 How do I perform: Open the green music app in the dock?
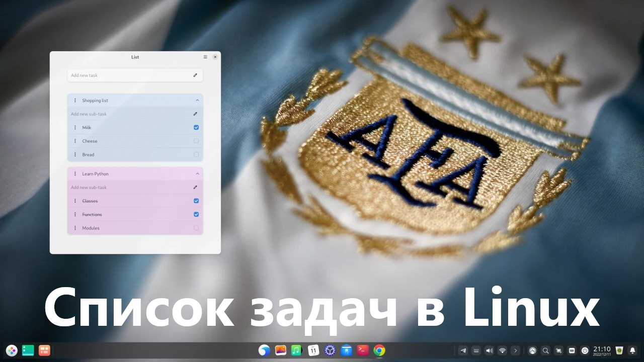[296, 350]
